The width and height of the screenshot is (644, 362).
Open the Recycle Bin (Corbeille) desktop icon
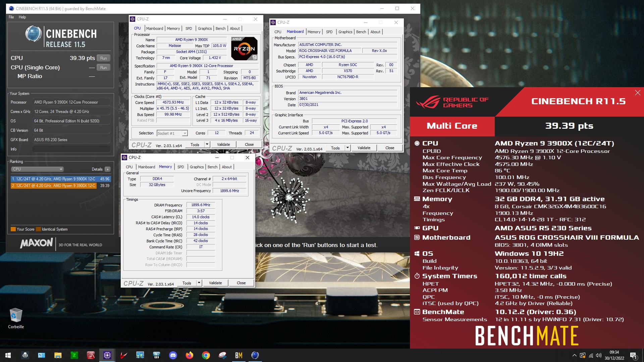(x=16, y=318)
